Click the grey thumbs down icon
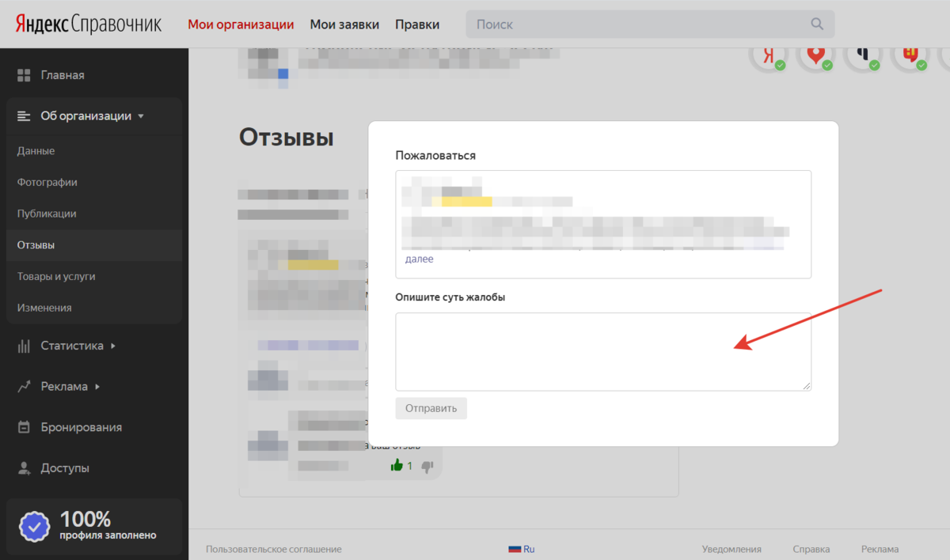The width and height of the screenshot is (950, 560). click(427, 467)
